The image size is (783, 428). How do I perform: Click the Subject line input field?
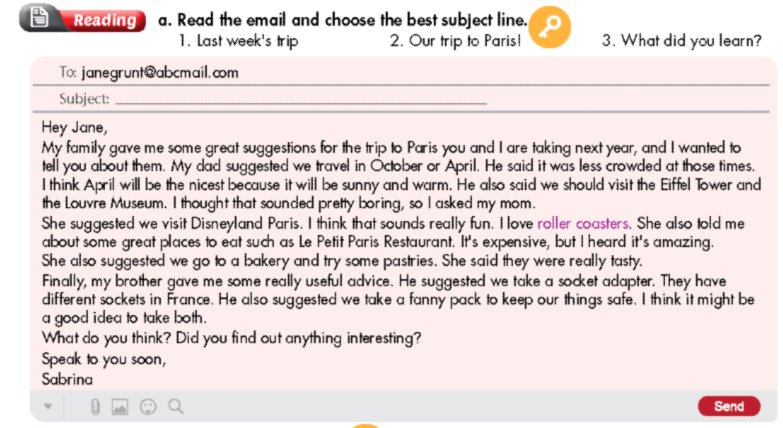(x=302, y=98)
